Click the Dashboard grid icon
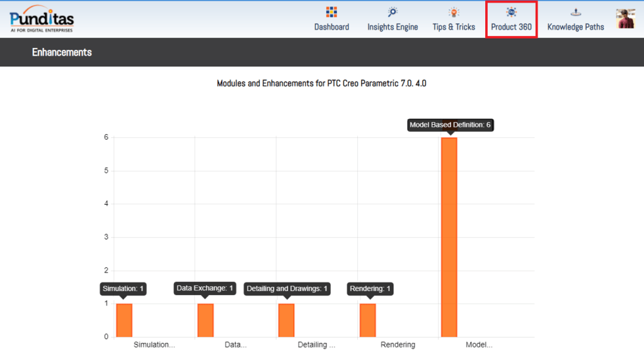Viewport: 644px width, 358px height. 331,12
